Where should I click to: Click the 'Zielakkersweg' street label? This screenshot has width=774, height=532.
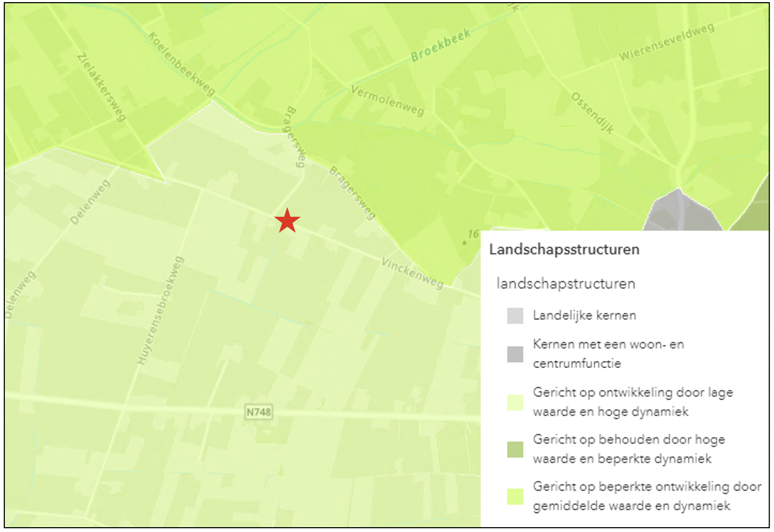pyautogui.click(x=102, y=87)
